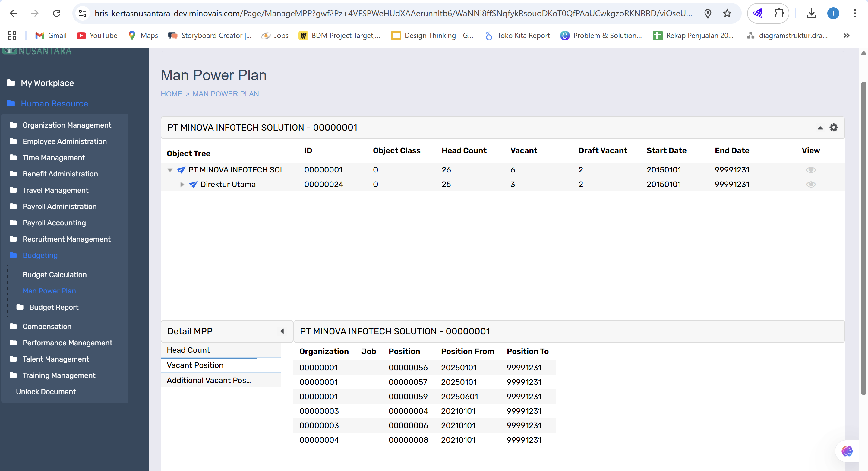Click the brain assistant icon at bottom right

(847, 451)
